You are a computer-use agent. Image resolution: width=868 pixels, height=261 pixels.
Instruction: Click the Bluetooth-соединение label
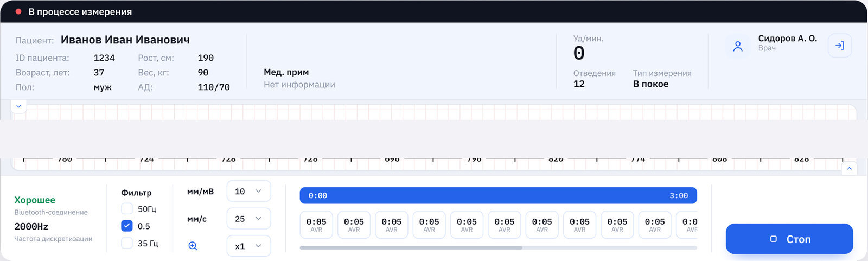(x=51, y=212)
